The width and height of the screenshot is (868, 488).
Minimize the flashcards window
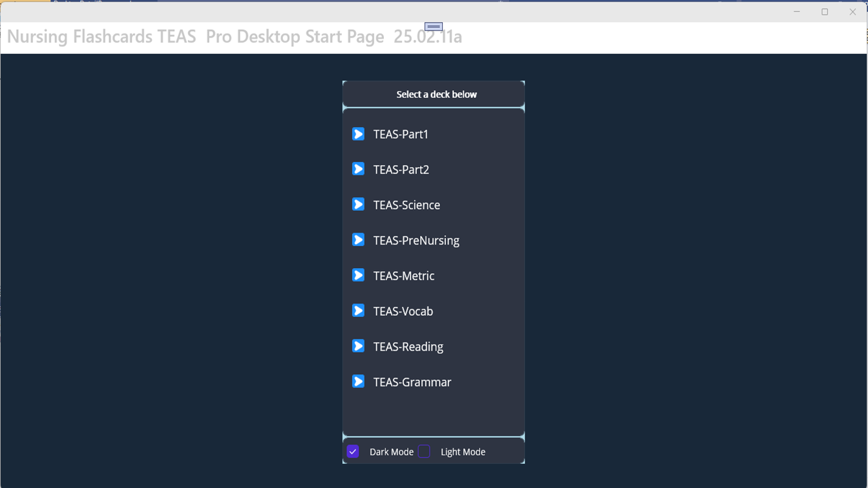[797, 11]
